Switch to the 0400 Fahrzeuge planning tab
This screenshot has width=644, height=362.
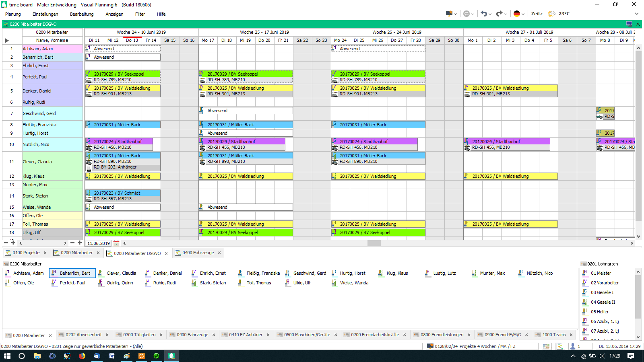[198, 253]
